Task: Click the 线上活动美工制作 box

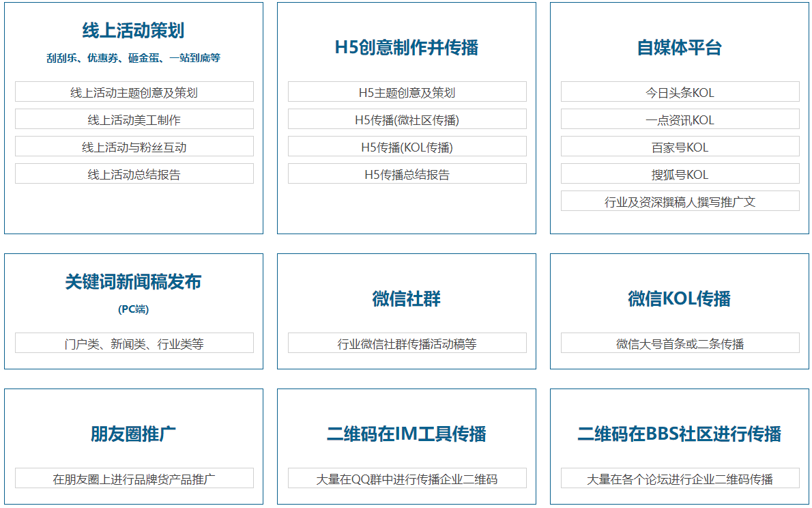Action: [134, 119]
